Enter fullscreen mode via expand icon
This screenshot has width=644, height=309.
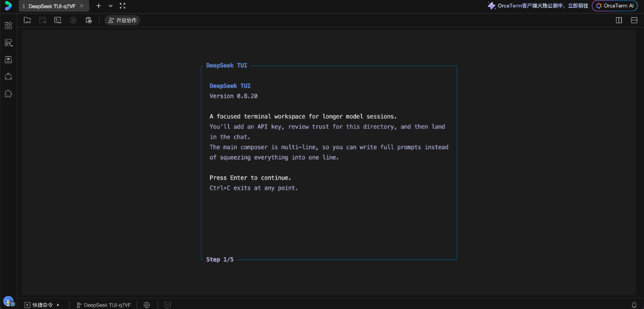click(122, 6)
